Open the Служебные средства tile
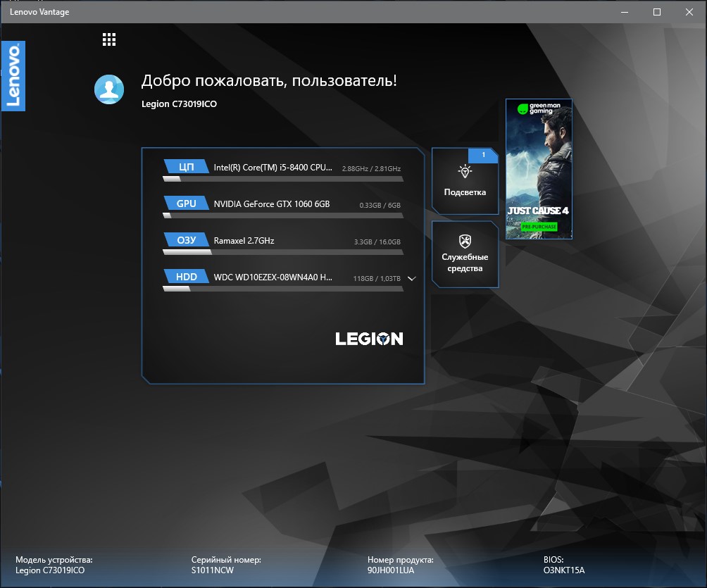 coord(465,254)
